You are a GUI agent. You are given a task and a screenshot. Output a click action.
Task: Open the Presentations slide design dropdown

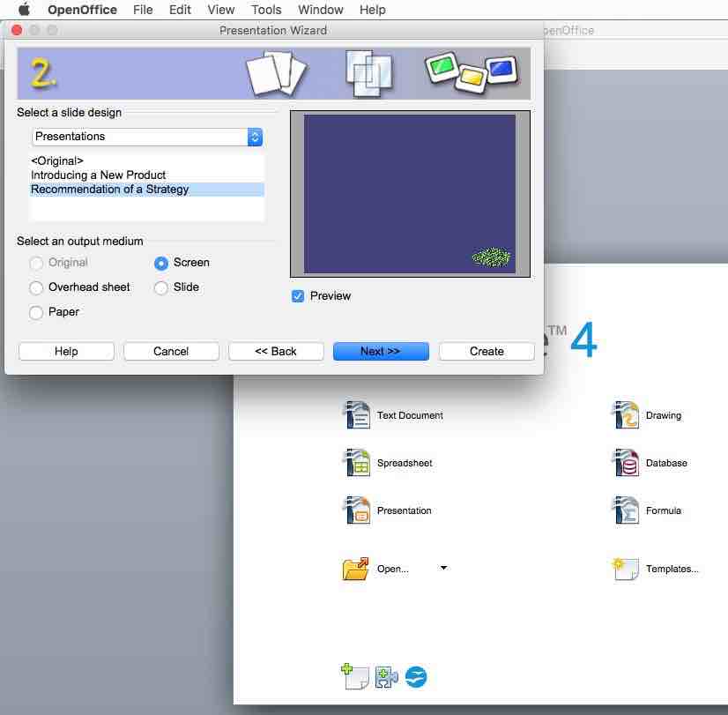(x=148, y=137)
